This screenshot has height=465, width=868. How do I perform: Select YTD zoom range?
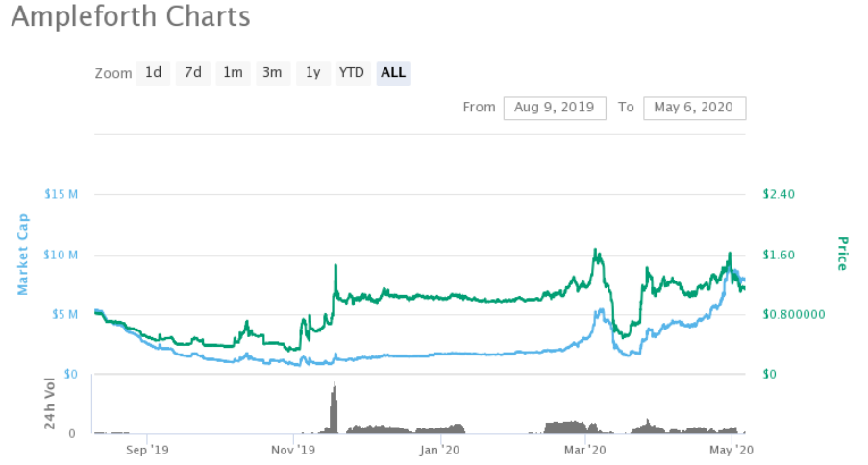point(352,73)
